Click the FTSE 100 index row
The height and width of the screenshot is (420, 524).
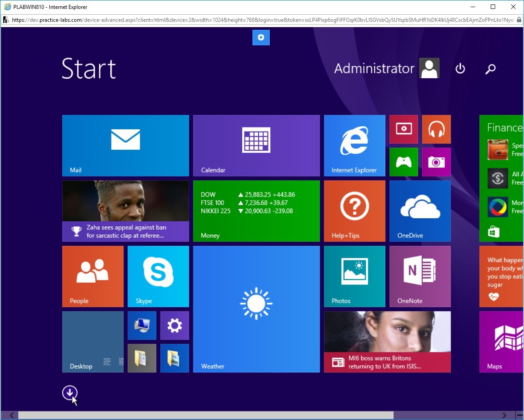click(x=244, y=203)
